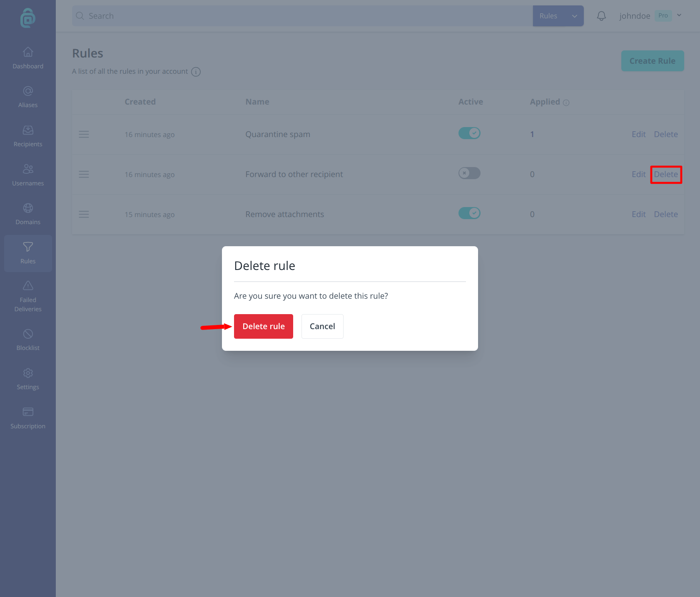
Task: Open Domains globe icon
Action: pos(28,208)
